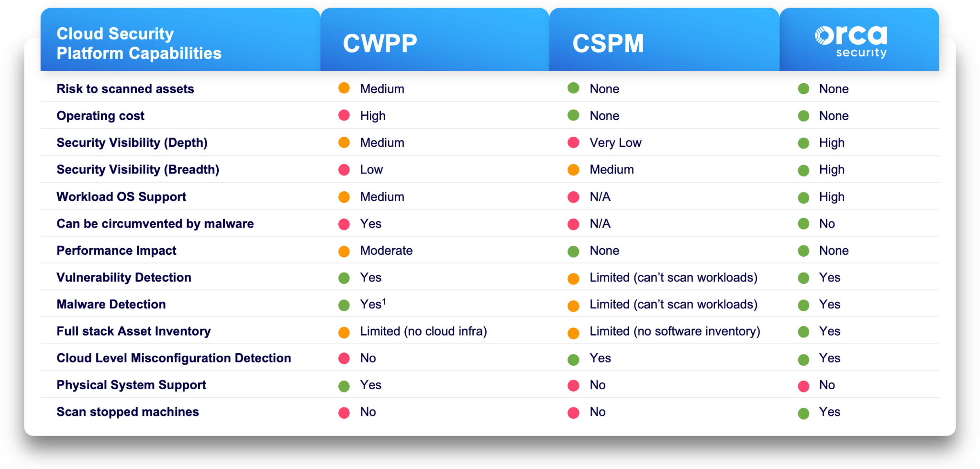This screenshot has width=980, height=469.
Task: Click the green dot beside "Yes¹" for Malware Detection
Action: tap(344, 305)
